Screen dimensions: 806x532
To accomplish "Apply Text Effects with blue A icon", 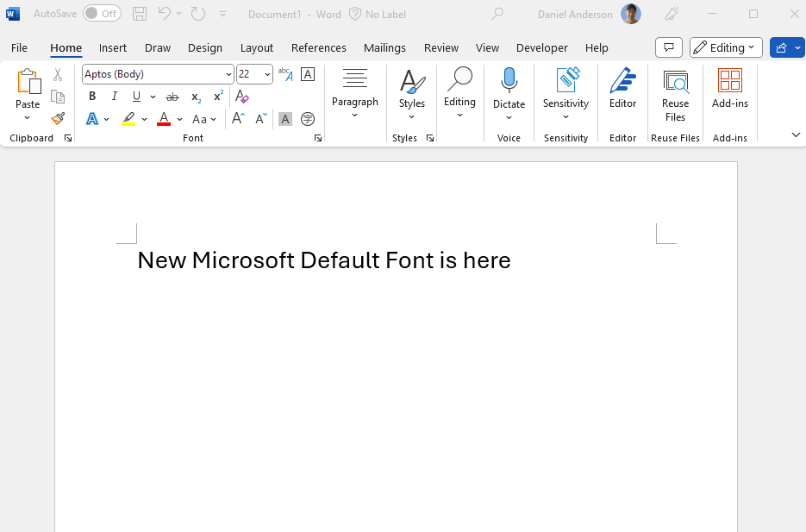I will click(x=92, y=119).
